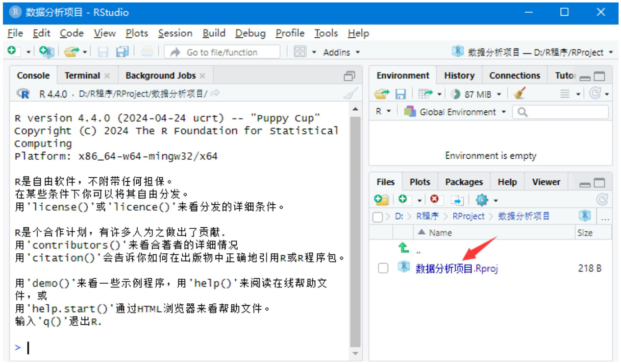This screenshot has height=364, width=621.
Task: Switch to the Connections tab
Action: (x=515, y=75)
